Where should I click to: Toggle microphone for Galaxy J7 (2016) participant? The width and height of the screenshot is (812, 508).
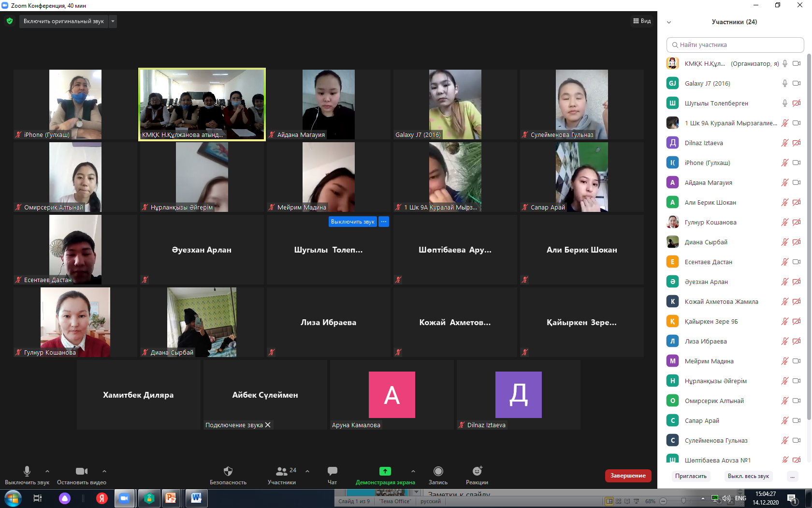point(785,83)
